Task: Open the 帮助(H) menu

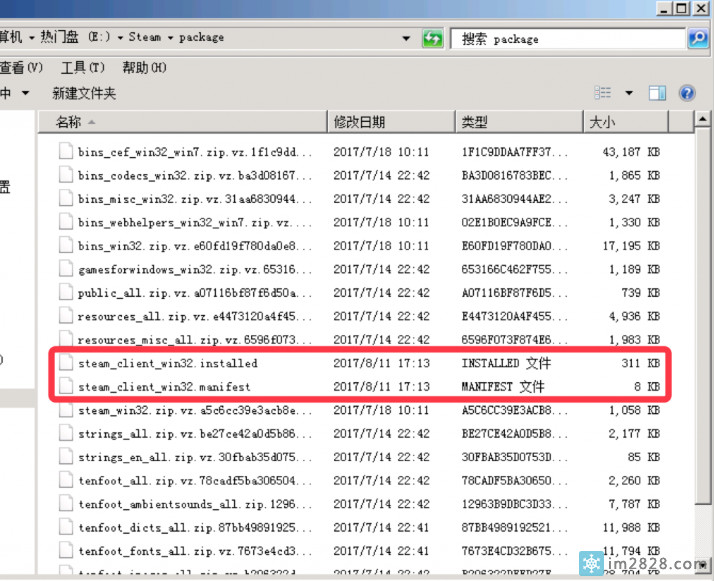Action: point(144,67)
